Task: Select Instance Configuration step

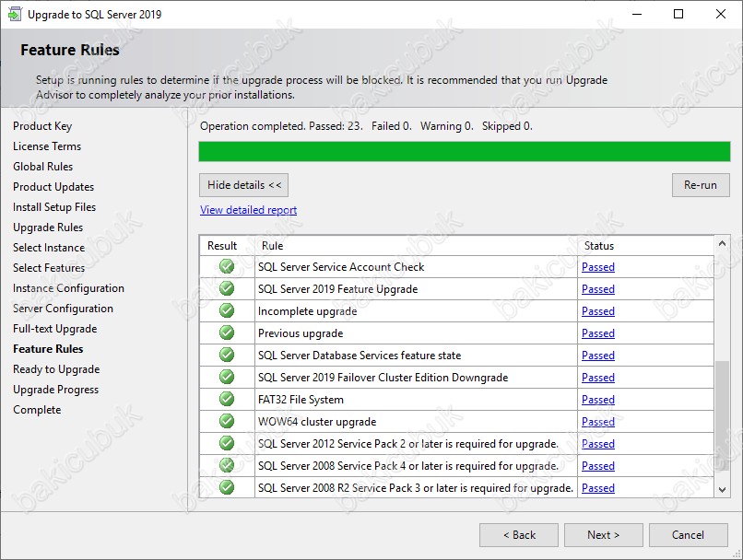Action: click(x=69, y=288)
